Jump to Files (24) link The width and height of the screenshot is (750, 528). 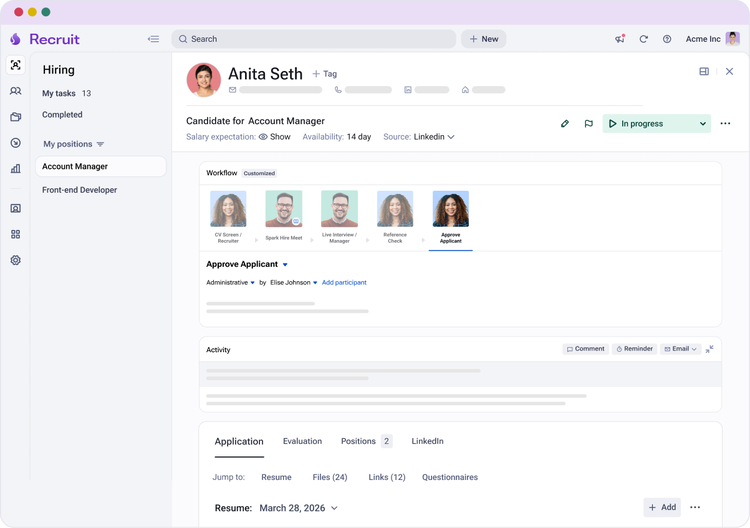click(330, 477)
